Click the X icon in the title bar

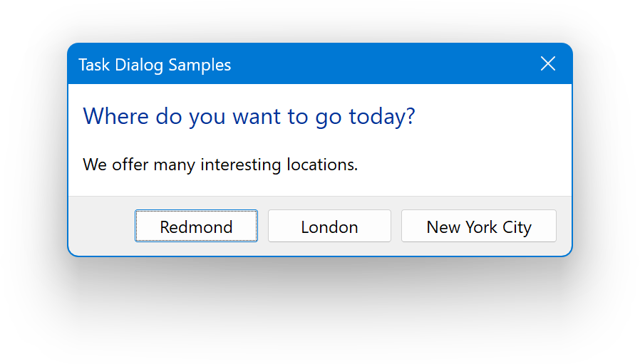(x=547, y=64)
